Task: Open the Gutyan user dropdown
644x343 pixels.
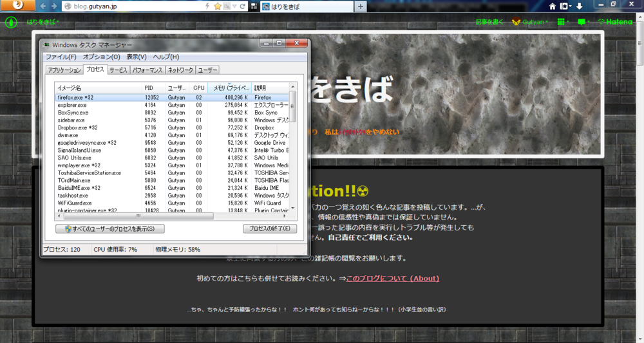Action: (x=535, y=22)
